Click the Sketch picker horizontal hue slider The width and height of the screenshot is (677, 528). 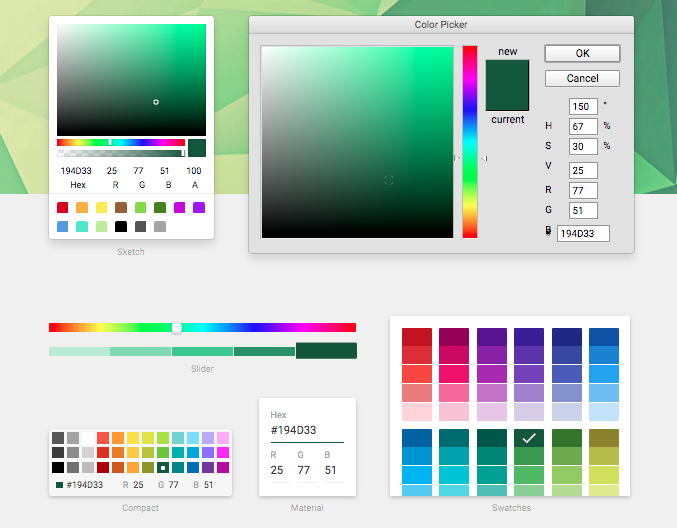click(121, 142)
